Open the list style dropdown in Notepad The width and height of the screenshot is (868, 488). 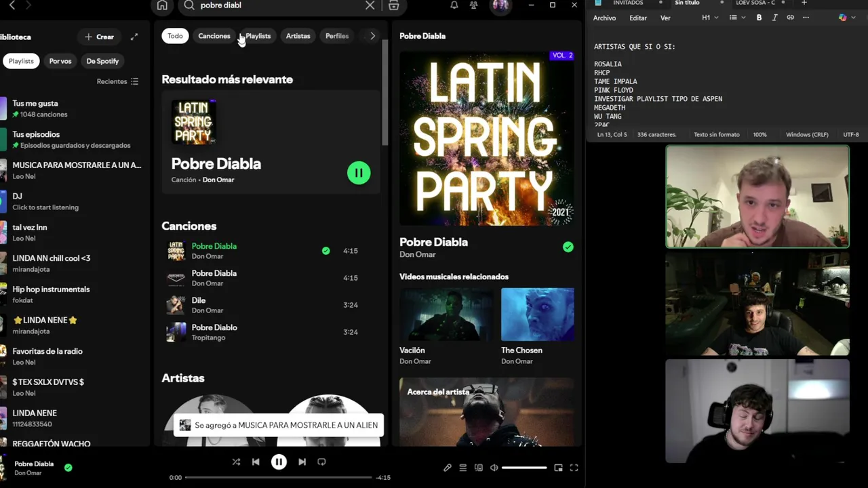(737, 18)
